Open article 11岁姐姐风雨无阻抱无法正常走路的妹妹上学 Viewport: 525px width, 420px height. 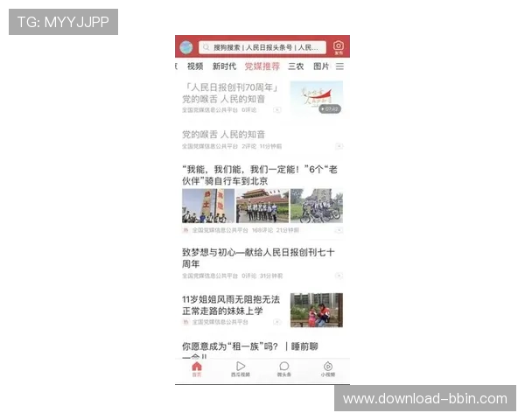tap(231, 305)
